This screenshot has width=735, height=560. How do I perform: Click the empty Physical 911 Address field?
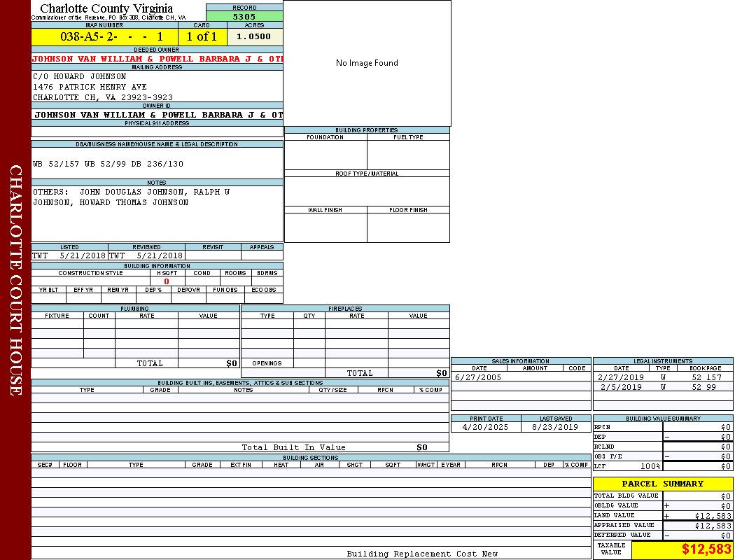pos(157,132)
